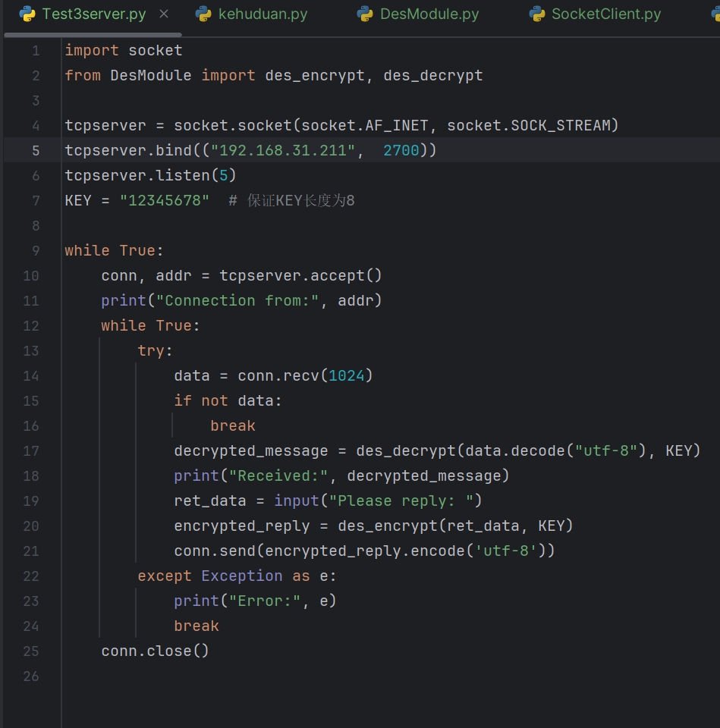720x728 pixels.
Task: Click the port number 2700
Action: pyautogui.click(x=401, y=150)
